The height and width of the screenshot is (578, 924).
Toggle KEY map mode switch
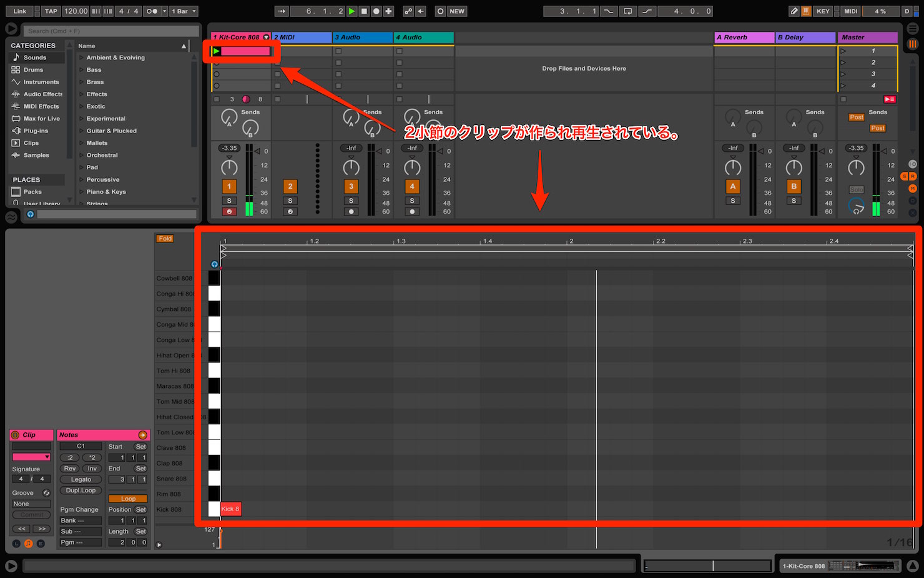[x=823, y=11]
